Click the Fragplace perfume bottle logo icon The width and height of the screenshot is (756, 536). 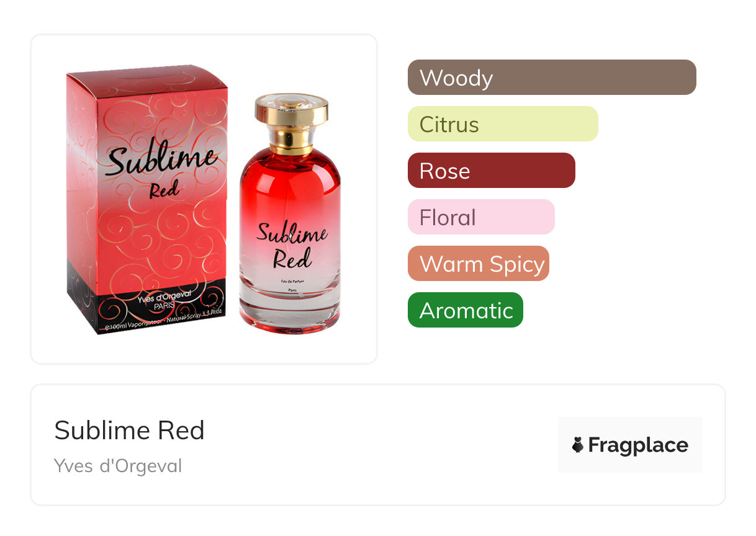[578, 445]
